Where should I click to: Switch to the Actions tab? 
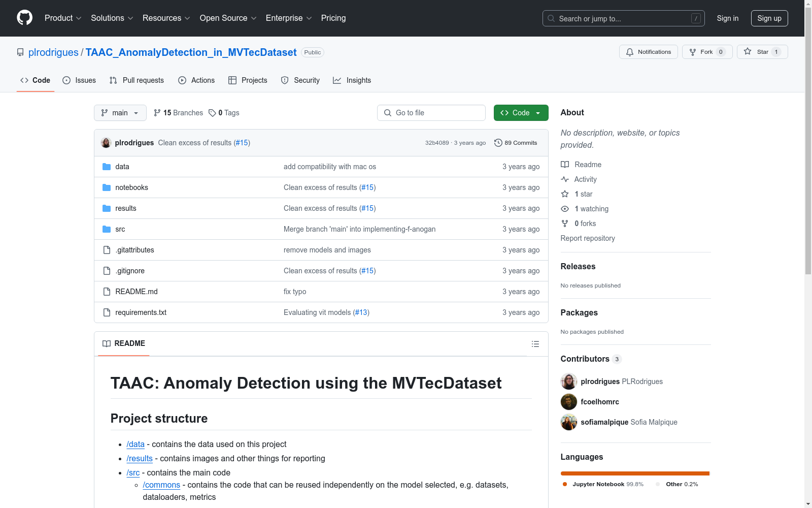pos(196,80)
